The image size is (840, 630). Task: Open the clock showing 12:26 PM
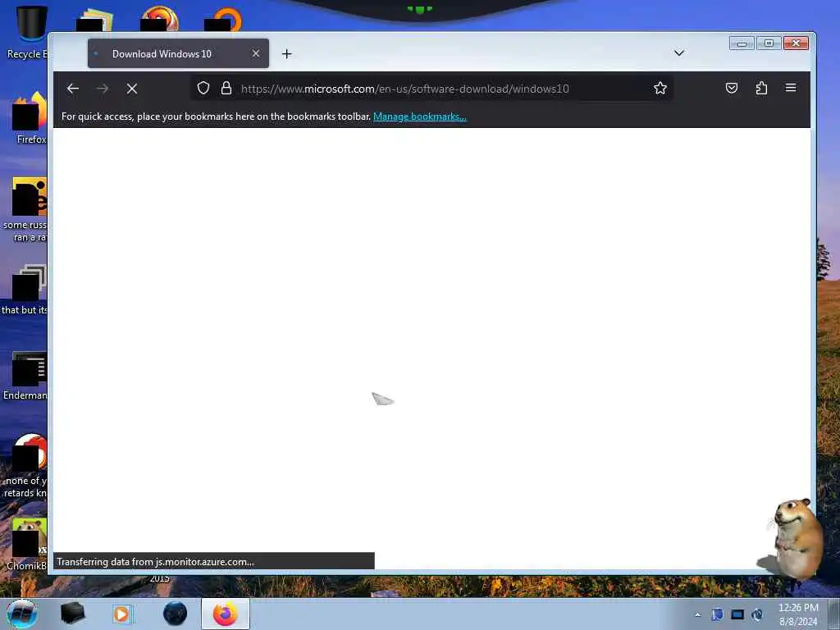pos(797,614)
